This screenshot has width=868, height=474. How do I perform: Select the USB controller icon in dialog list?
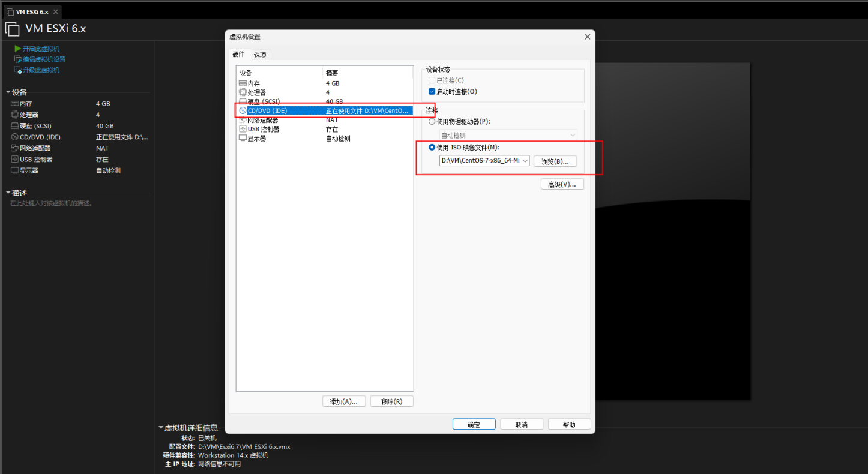[243, 129]
